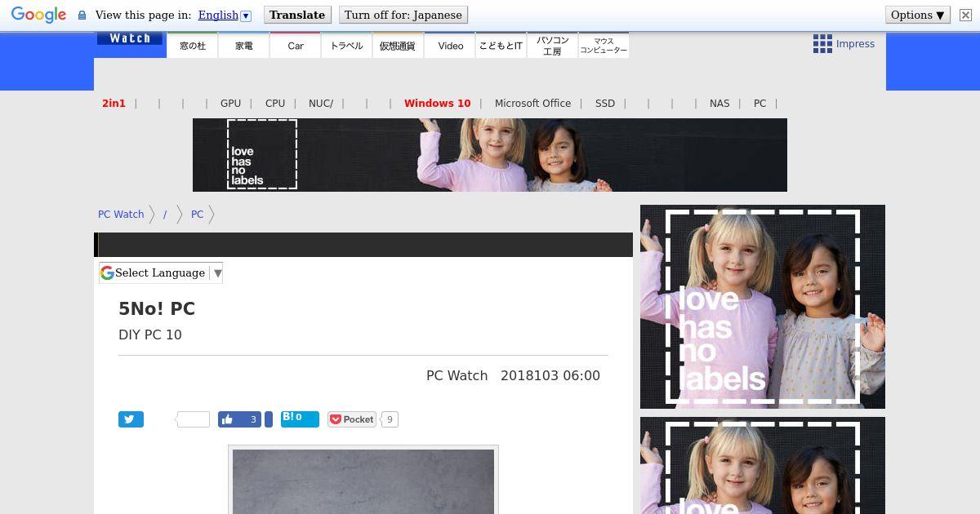Select the NAS topic link

coord(719,104)
